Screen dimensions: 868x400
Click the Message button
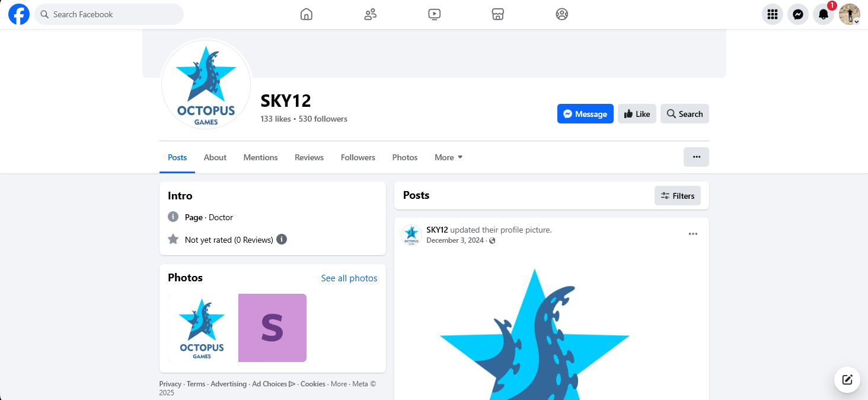point(585,114)
